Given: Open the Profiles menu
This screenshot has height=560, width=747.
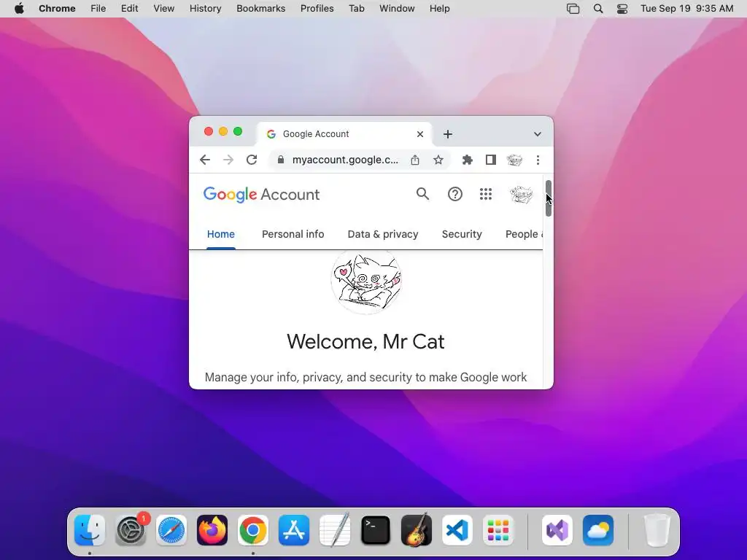Looking at the screenshot, I should click(x=317, y=9).
